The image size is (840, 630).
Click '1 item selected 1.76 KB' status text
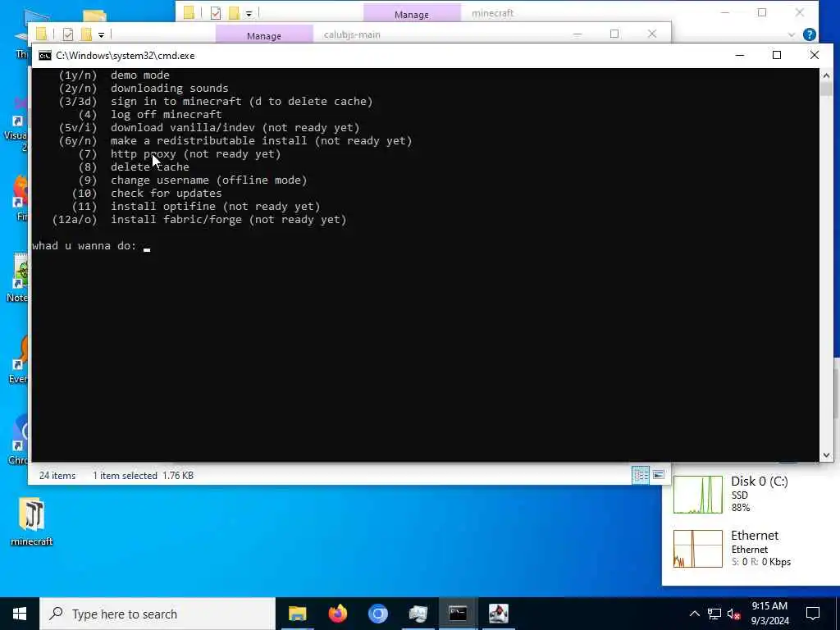coord(143,476)
